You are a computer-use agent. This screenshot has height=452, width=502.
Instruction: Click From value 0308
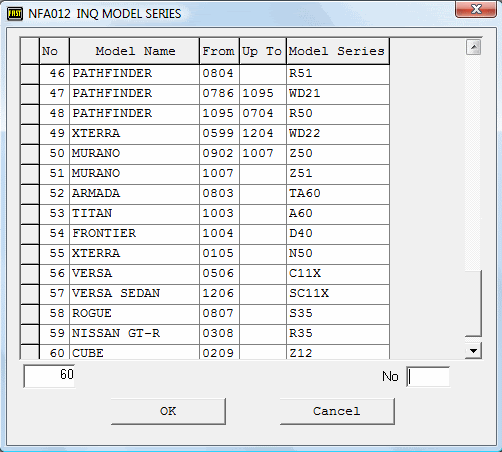(x=218, y=333)
